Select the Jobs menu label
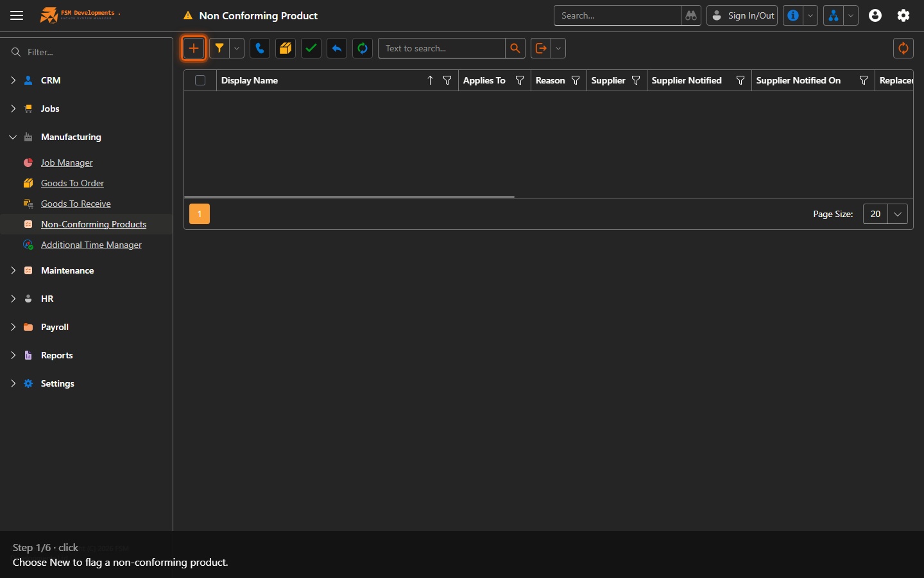This screenshot has width=924, height=578. pyautogui.click(x=50, y=109)
